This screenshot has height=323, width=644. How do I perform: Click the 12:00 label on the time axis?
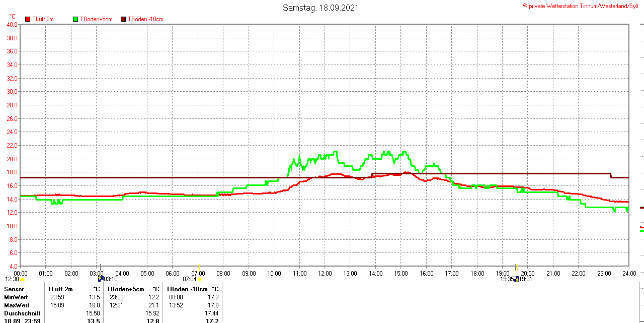click(x=325, y=274)
